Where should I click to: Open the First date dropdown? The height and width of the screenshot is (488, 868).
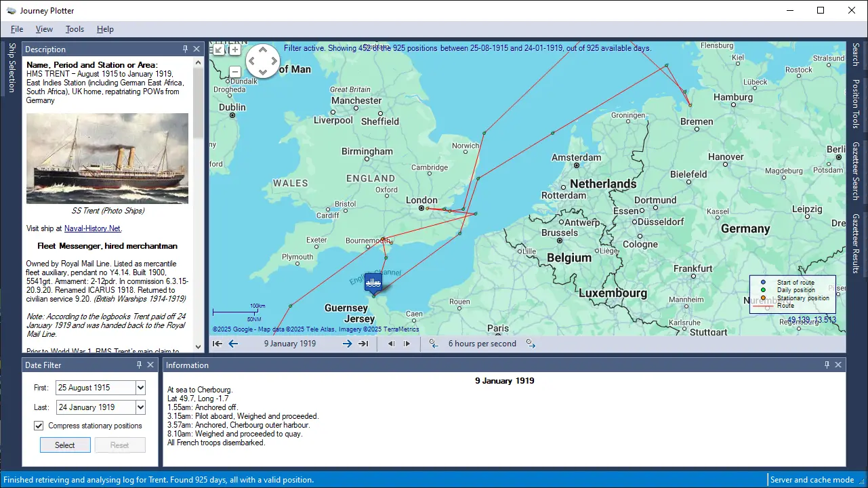(x=140, y=388)
